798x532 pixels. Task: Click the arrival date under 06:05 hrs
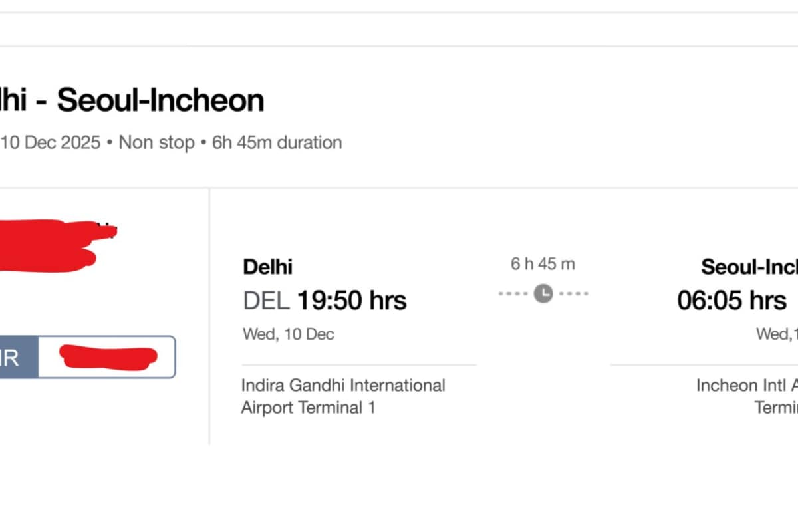[776, 334]
